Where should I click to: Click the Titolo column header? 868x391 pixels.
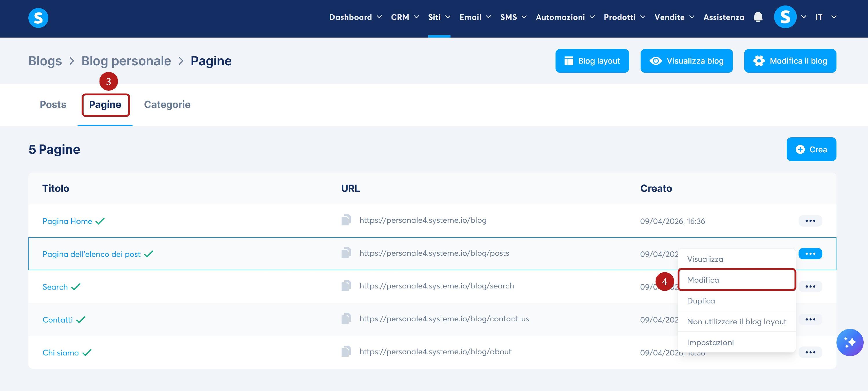56,188
